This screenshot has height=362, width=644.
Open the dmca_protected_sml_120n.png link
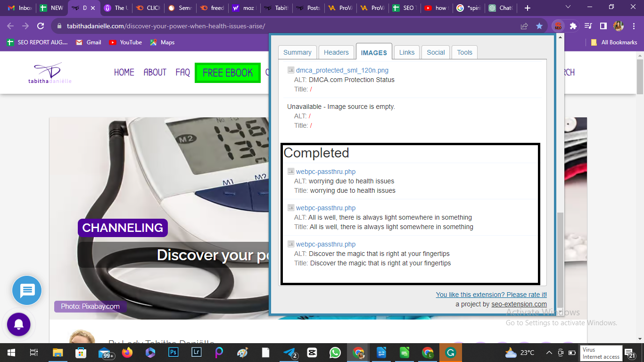point(342,70)
